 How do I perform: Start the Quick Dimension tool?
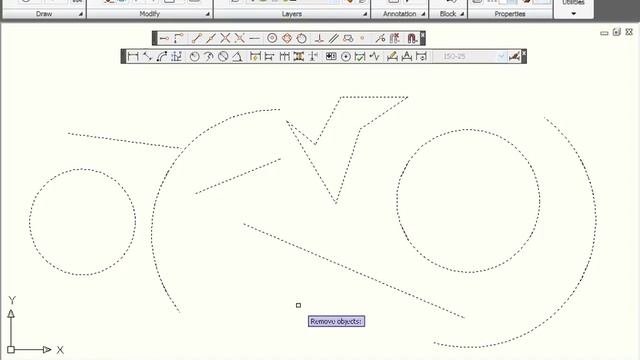(255, 56)
